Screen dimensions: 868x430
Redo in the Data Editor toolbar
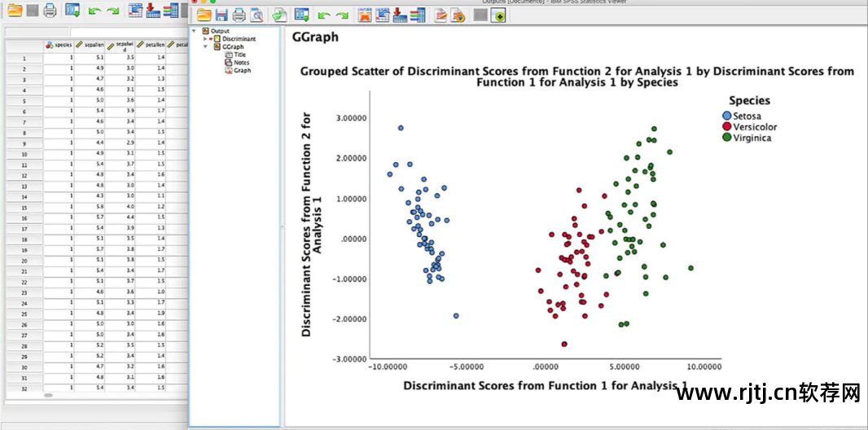[x=113, y=11]
